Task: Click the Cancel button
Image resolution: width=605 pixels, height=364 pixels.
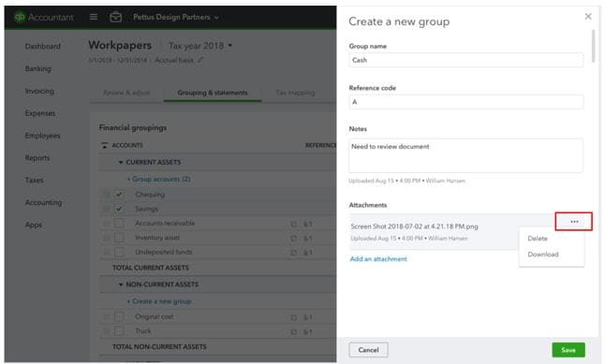Action: pyautogui.click(x=368, y=350)
